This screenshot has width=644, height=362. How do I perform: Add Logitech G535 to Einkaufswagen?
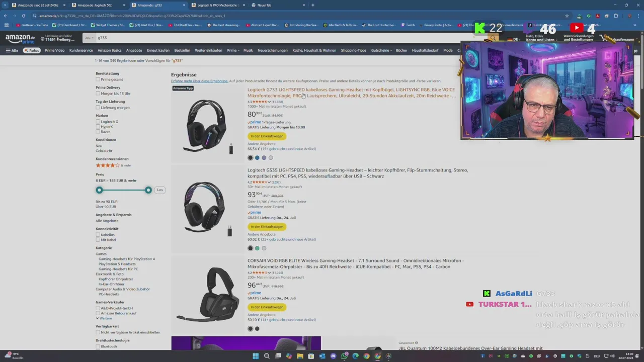click(x=267, y=227)
